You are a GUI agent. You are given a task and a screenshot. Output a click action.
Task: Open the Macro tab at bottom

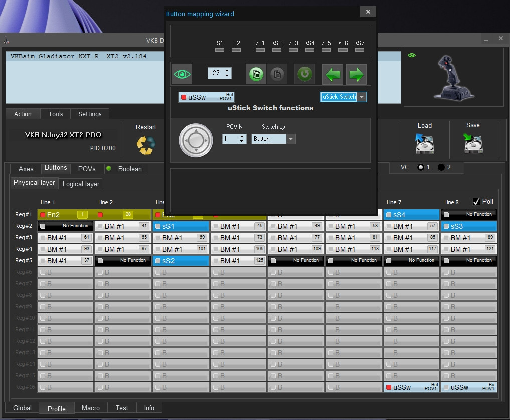[91, 408]
